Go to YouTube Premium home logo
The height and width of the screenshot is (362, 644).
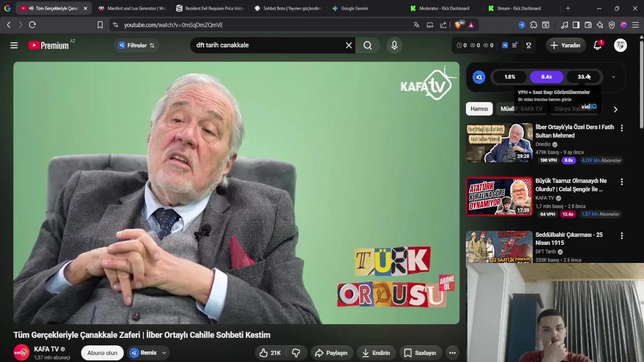pos(49,45)
